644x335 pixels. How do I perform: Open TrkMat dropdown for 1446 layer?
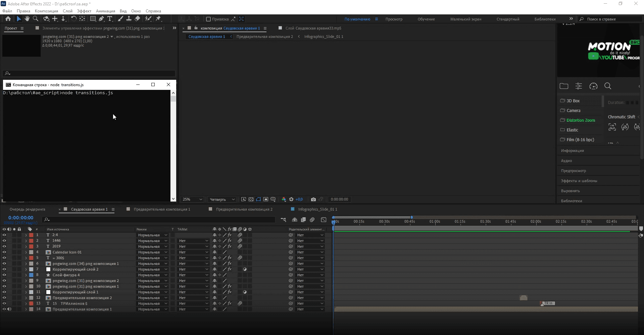(x=193, y=241)
